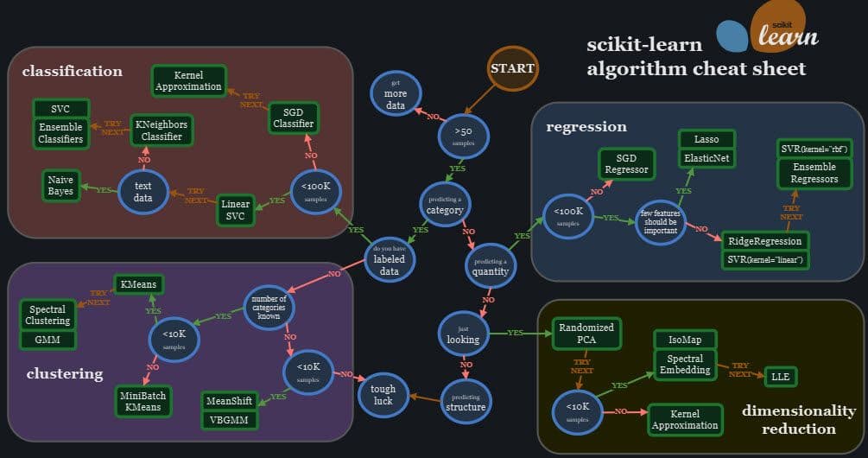Select the Naive Bayes box
The image size is (868, 458).
61,186
